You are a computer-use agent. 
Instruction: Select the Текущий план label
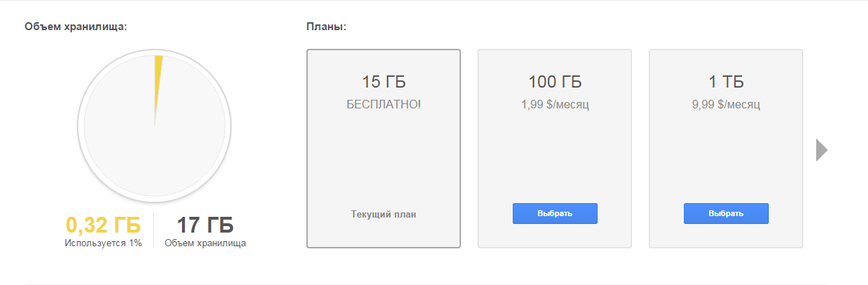(384, 214)
